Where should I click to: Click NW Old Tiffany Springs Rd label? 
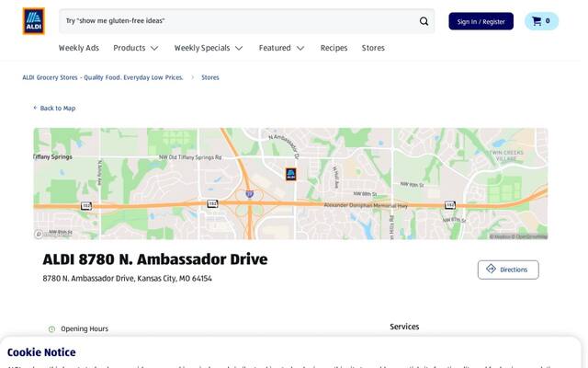tap(190, 157)
